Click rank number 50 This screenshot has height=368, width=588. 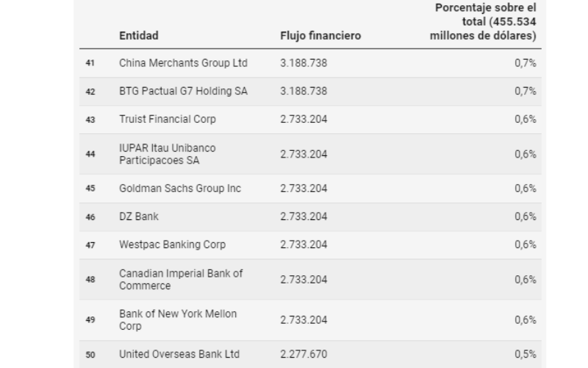(90, 355)
